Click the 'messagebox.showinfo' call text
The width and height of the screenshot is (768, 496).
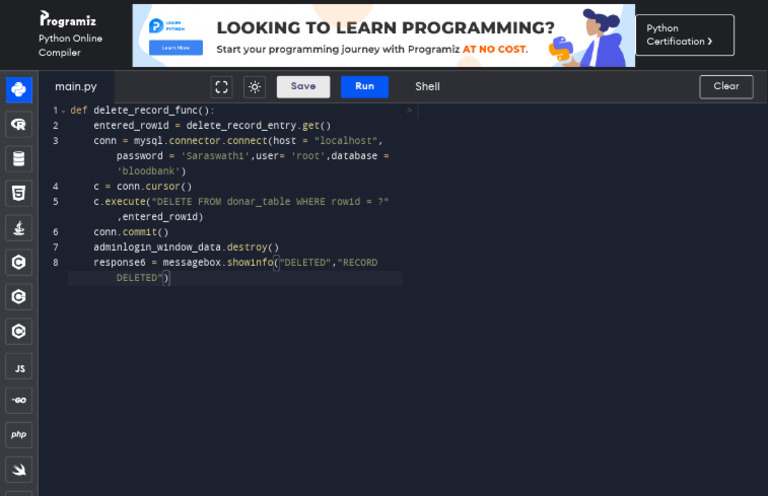point(217,262)
